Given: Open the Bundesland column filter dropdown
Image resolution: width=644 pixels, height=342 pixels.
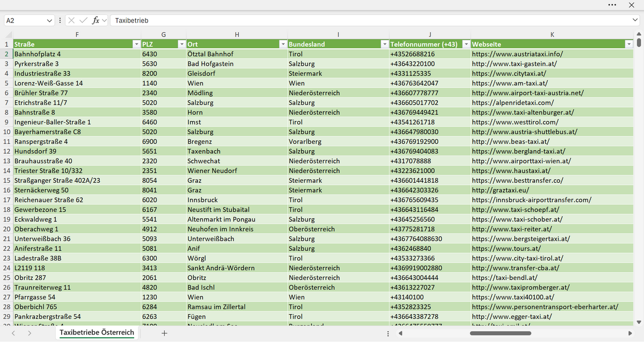Looking at the screenshot, I should (x=384, y=44).
